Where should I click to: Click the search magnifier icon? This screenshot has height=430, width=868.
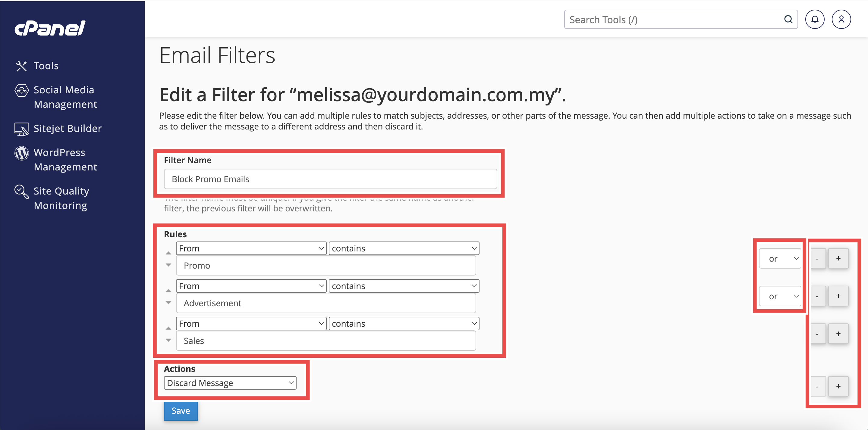tap(788, 20)
